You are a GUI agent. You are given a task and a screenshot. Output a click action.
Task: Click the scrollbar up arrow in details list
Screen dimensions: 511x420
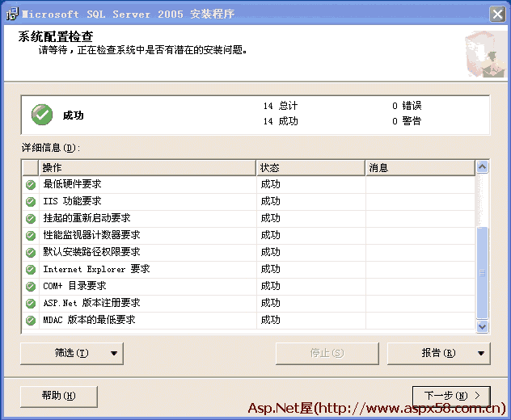[x=482, y=167]
